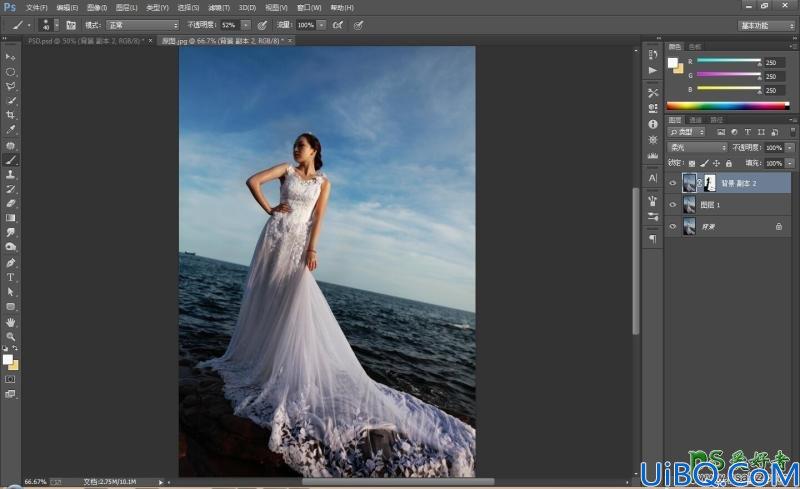Switch to the PSD.psd document tab

click(x=86, y=41)
